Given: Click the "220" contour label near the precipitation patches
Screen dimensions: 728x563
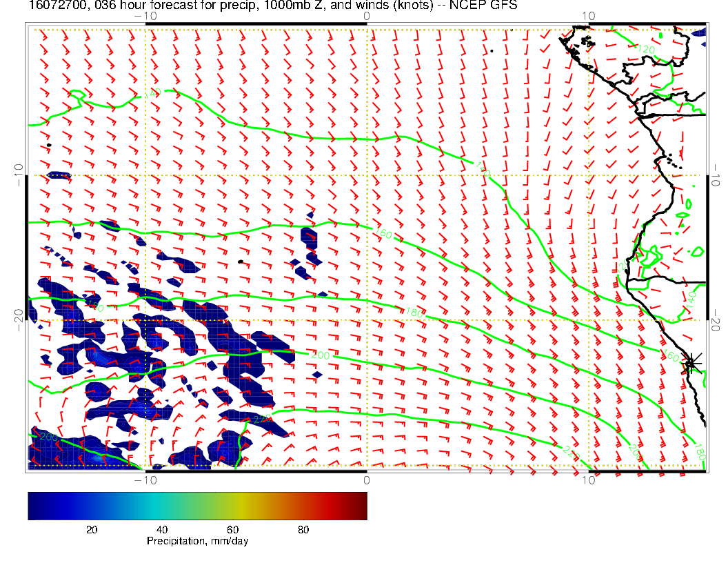Looking at the screenshot, I should (x=262, y=419).
